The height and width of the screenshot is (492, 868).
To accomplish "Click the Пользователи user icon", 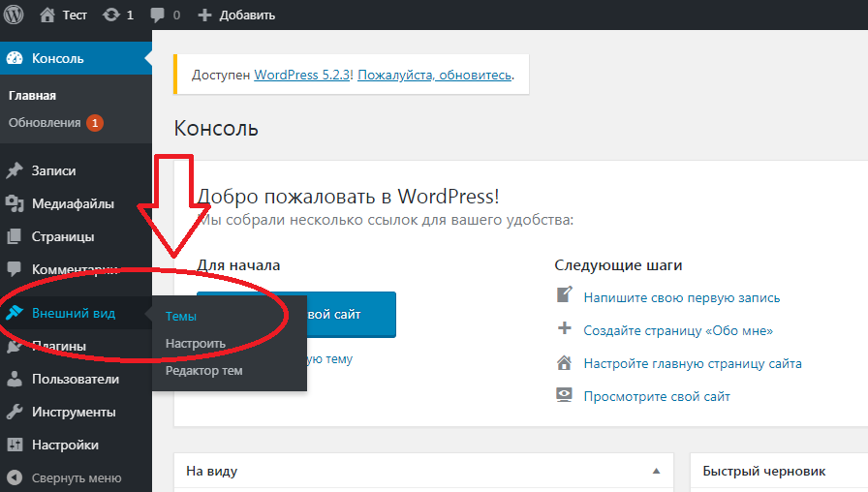I will tap(15, 379).
